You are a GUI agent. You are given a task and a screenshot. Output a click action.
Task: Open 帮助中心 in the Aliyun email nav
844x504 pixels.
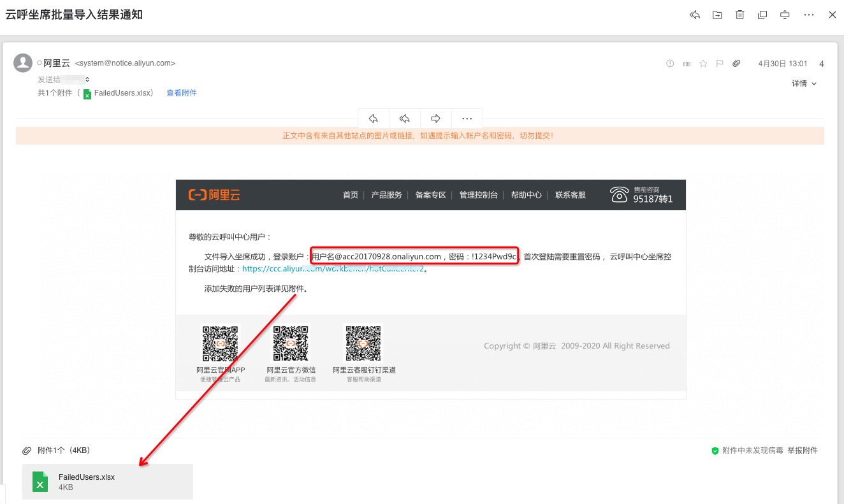[x=527, y=195]
